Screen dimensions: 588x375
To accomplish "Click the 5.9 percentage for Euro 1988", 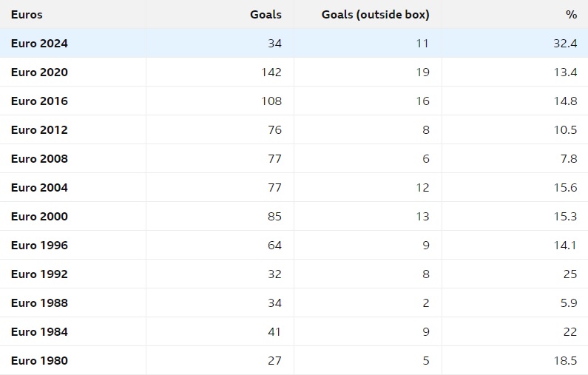I will (569, 303).
